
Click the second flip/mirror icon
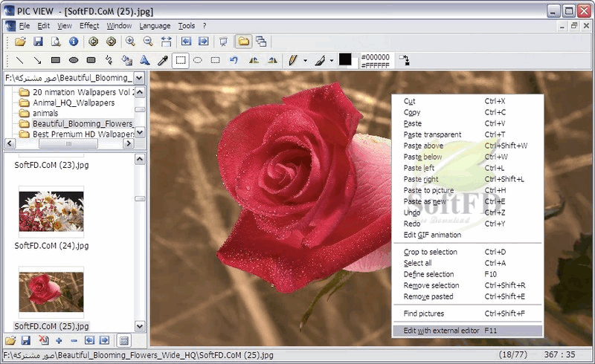pyautogui.click(x=272, y=60)
